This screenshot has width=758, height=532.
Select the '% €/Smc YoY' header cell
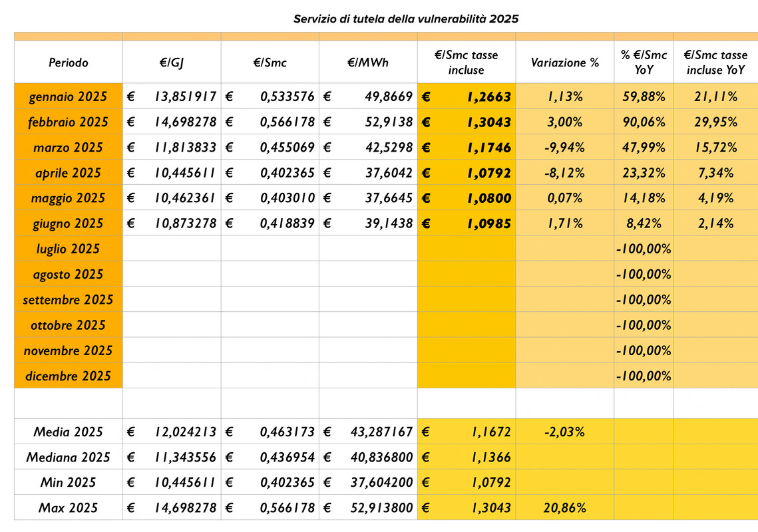(644, 63)
